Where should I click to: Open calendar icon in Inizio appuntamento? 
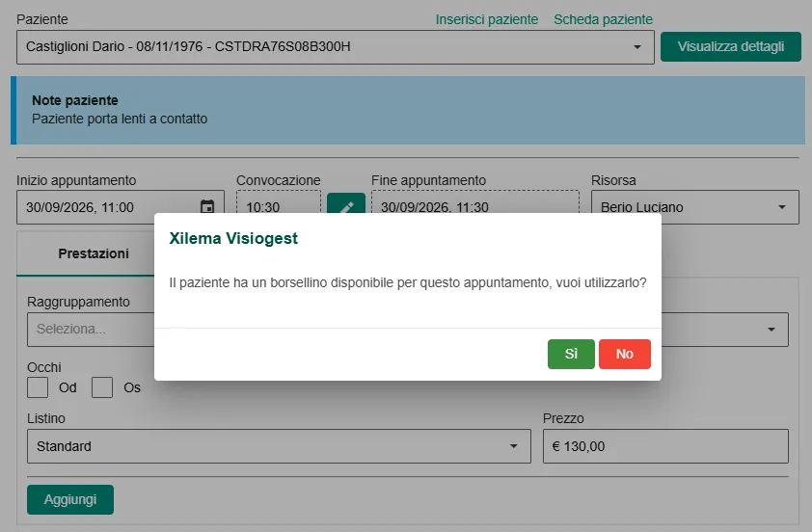coord(207,207)
